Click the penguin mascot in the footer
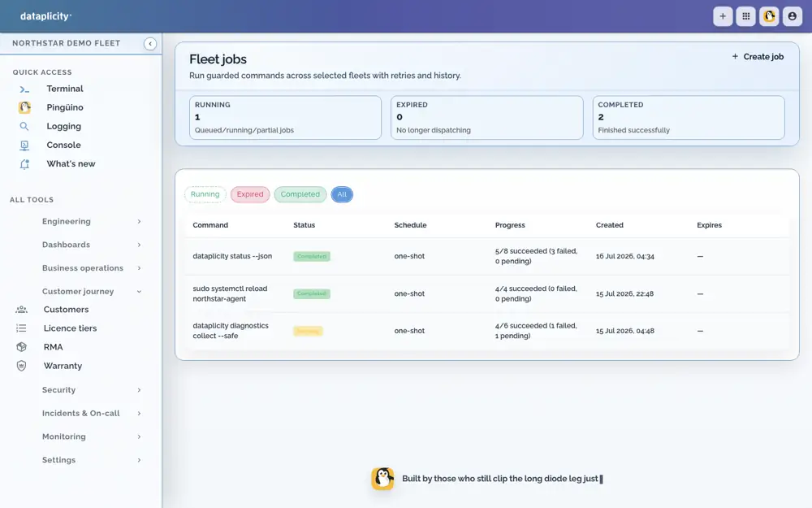The height and width of the screenshot is (508, 812). [382, 479]
